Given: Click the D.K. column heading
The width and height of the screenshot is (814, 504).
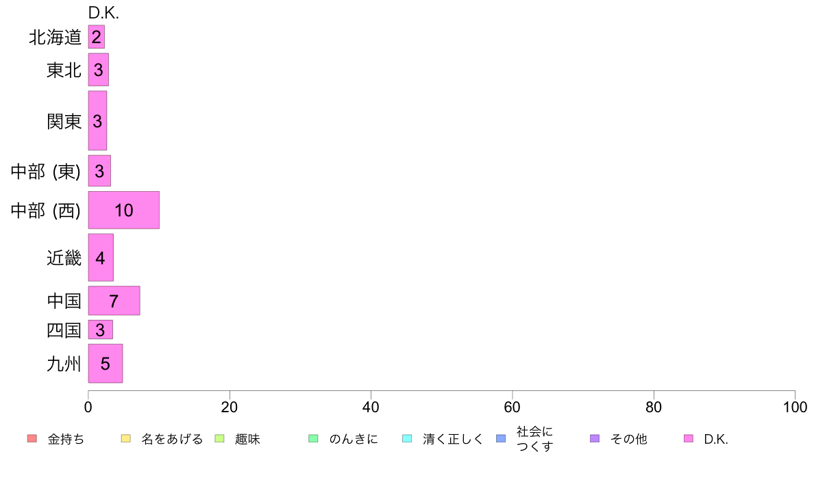Looking at the screenshot, I should pyautogui.click(x=103, y=13).
